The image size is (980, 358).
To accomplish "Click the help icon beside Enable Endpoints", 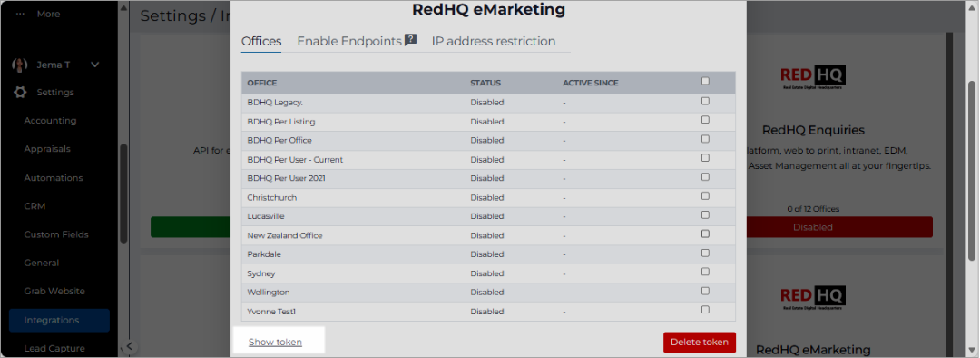I will [x=411, y=40].
